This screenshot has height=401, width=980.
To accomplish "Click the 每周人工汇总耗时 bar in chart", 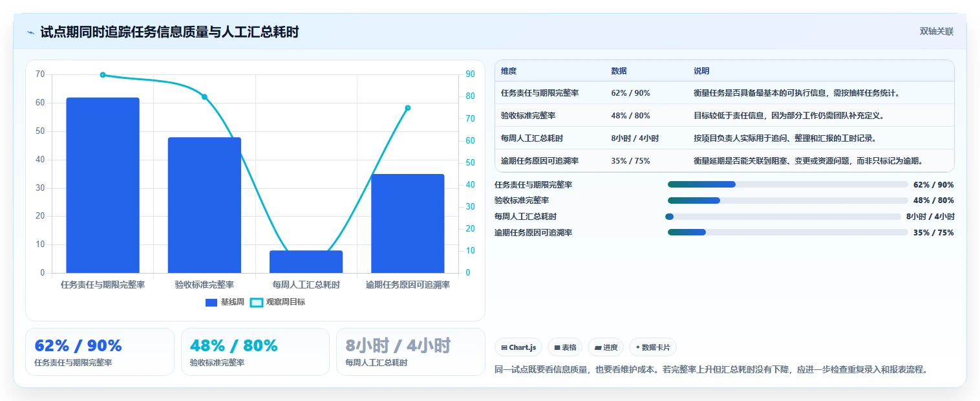I will pyautogui.click(x=306, y=261).
